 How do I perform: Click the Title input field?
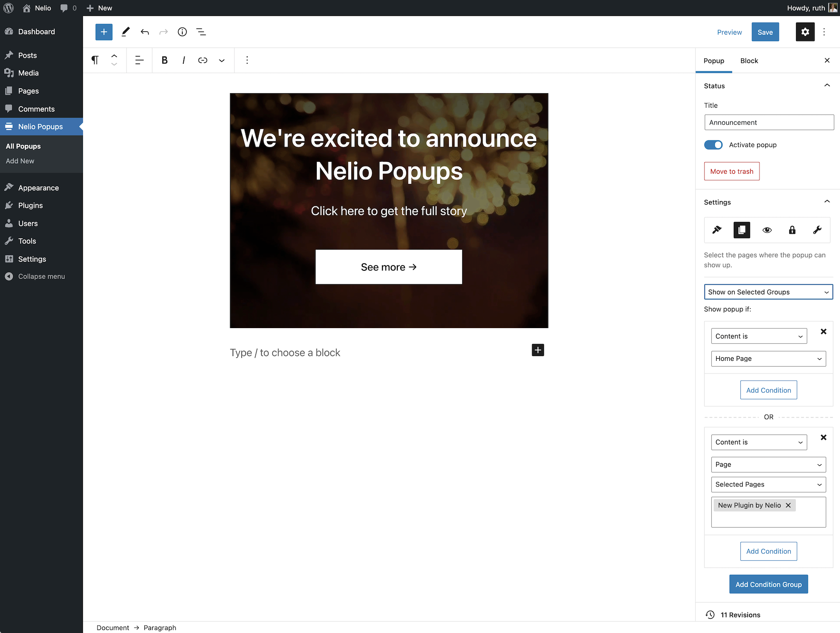tap(769, 122)
